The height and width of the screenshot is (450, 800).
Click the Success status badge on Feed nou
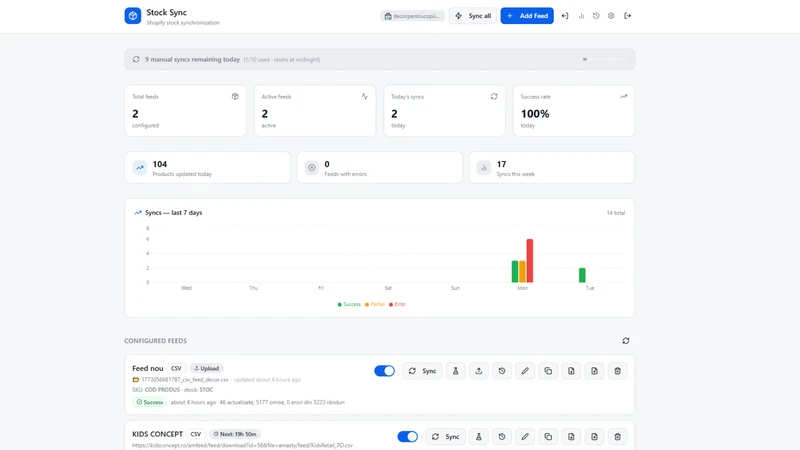[149, 402]
